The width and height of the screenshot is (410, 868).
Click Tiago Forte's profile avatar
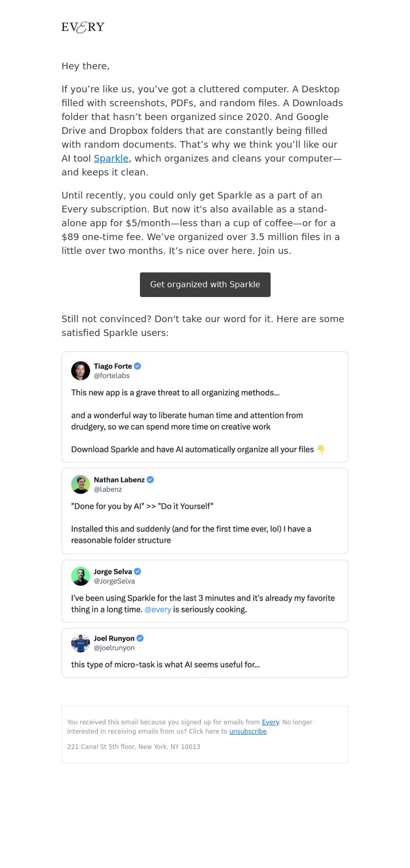(x=80, y=371)
